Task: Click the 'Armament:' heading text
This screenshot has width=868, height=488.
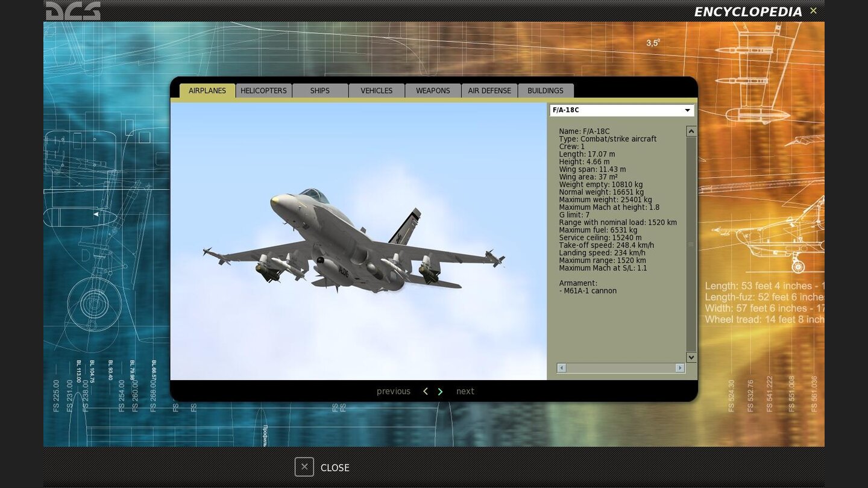Action: (x=578, y=283)
